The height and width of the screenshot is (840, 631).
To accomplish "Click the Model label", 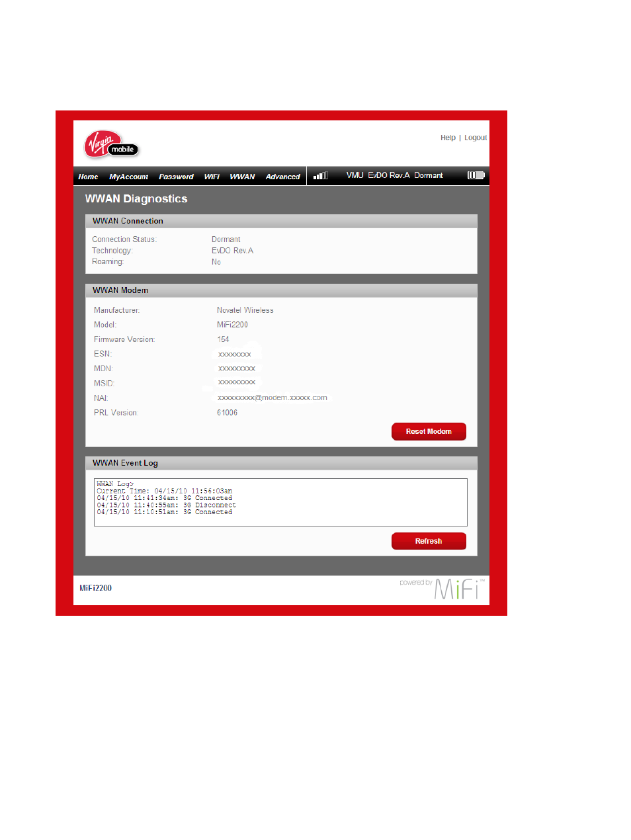I will click(x=105, y=325).
